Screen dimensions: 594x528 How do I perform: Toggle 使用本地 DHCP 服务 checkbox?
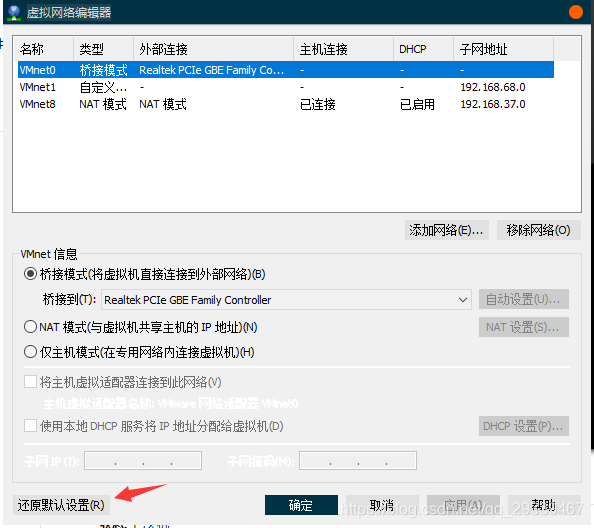tap(30, 426)
